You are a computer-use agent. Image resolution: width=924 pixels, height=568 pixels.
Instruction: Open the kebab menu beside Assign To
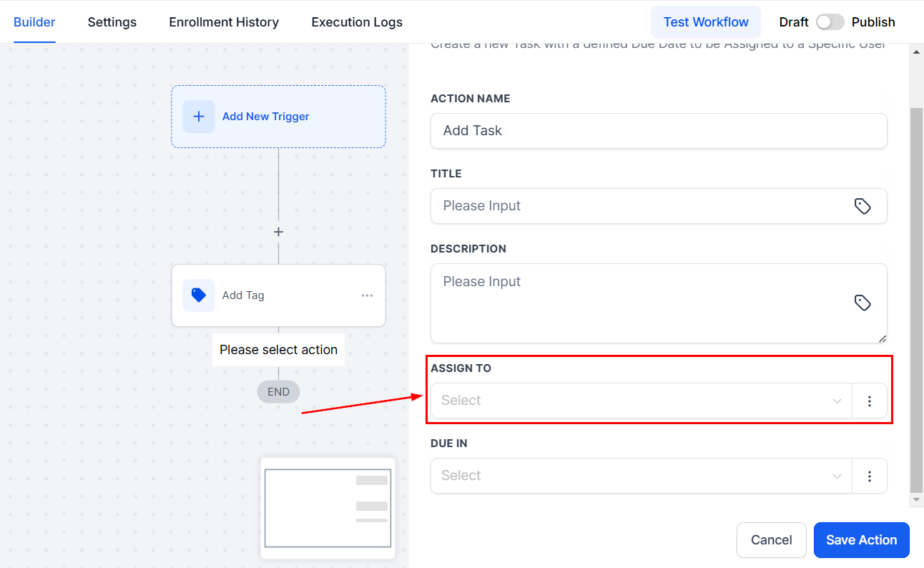click(870, 401)
